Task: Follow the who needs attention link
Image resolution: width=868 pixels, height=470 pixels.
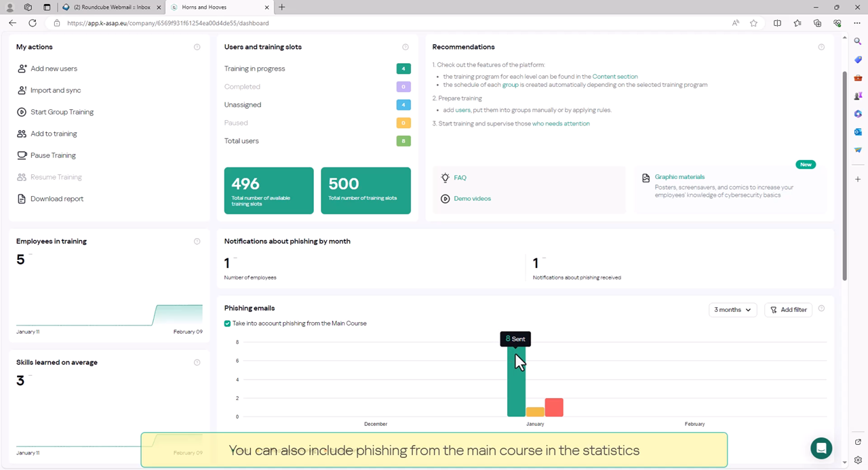Action: pyautogui.click(x=561, y=123)
